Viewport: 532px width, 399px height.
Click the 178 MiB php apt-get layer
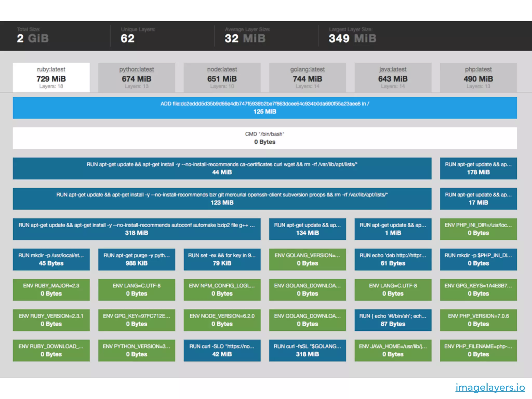(478, 168)
